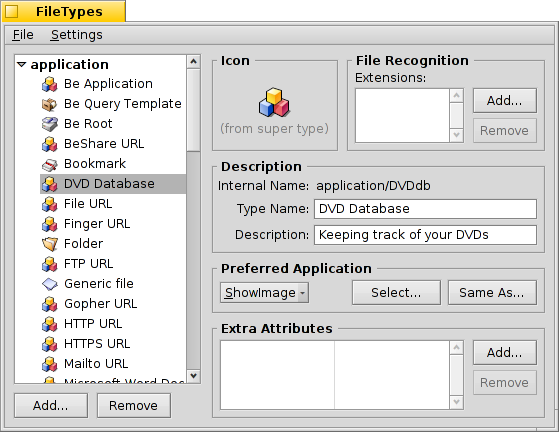559x432 pixels.
Task: Click the Same As... button
Action: tap(492, 293)
